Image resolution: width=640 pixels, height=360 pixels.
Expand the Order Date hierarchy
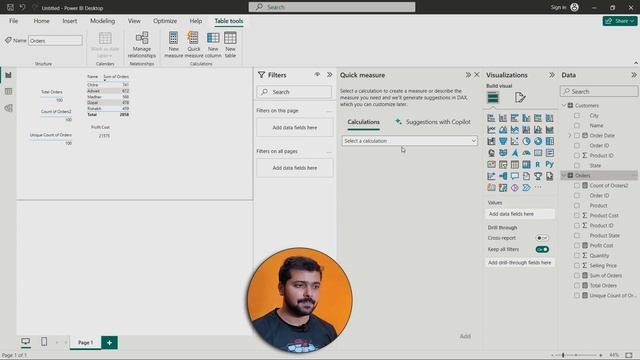[570, 136]
